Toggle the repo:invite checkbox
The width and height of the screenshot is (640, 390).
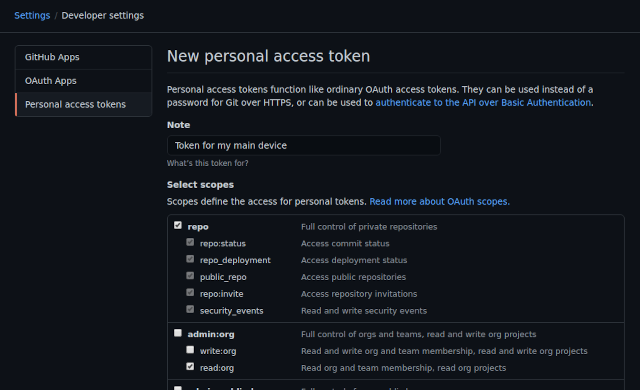point(190,292)
